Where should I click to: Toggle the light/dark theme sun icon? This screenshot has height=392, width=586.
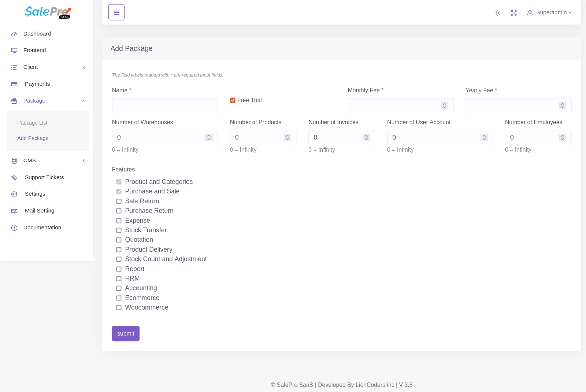pos(497,13)
